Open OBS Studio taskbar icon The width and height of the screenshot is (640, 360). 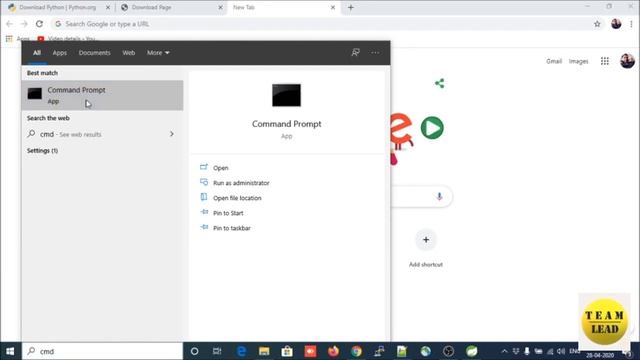point(449,351)
